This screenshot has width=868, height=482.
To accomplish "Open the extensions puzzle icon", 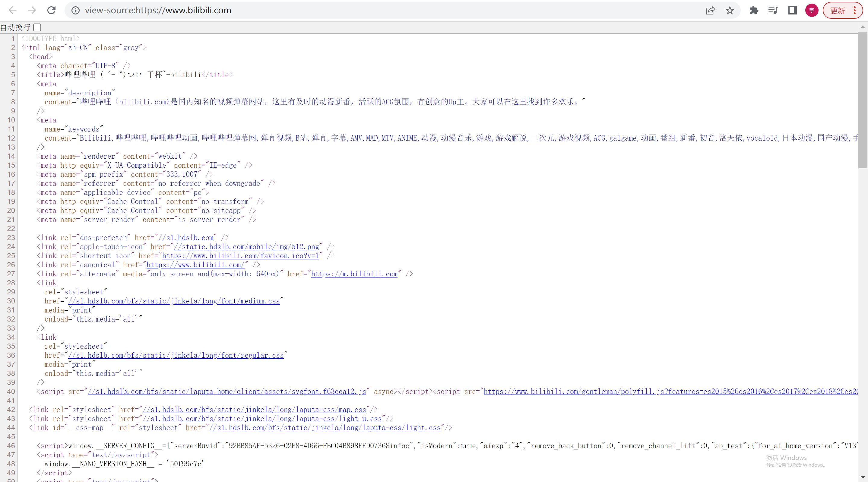I will point(754,11).
